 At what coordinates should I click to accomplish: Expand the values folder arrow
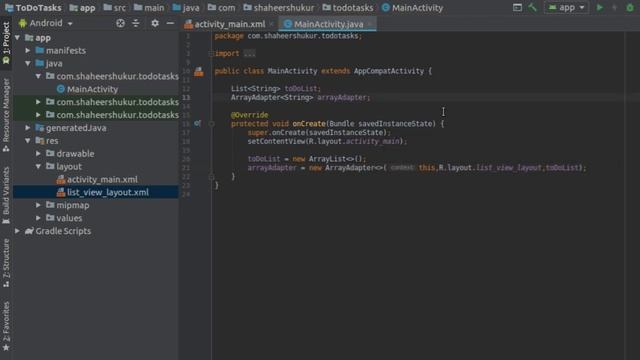coord(38,218)
